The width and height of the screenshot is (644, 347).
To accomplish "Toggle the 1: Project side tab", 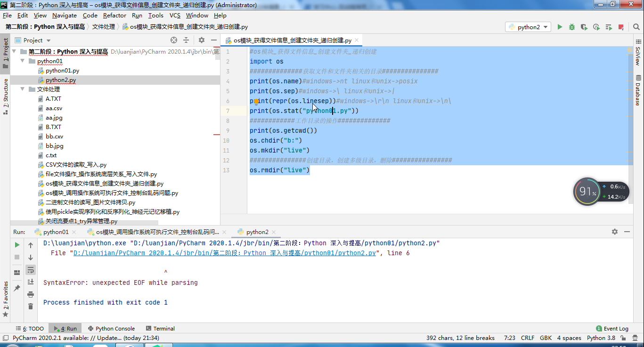I will click(x=6, y=53).
